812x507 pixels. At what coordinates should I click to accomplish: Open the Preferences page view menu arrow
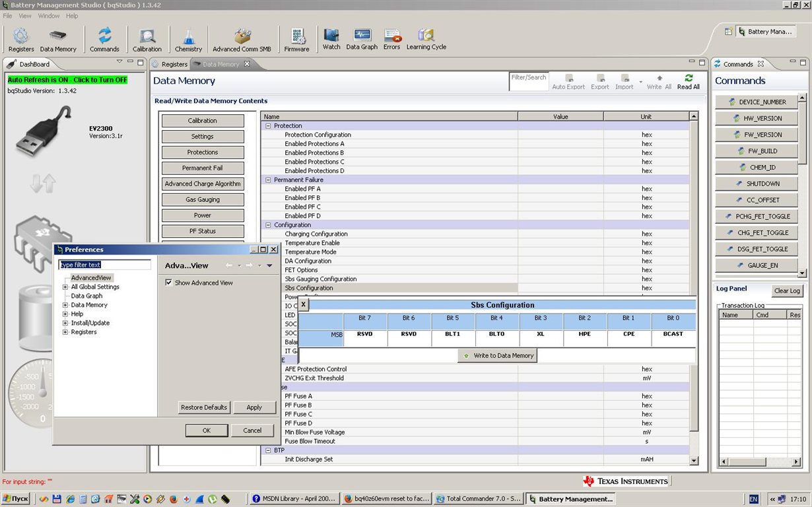click(269, 265)
